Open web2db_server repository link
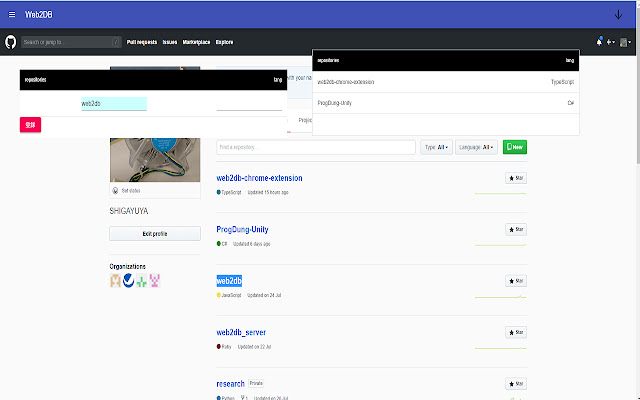 pyautogui.click(x=241, y=332)
